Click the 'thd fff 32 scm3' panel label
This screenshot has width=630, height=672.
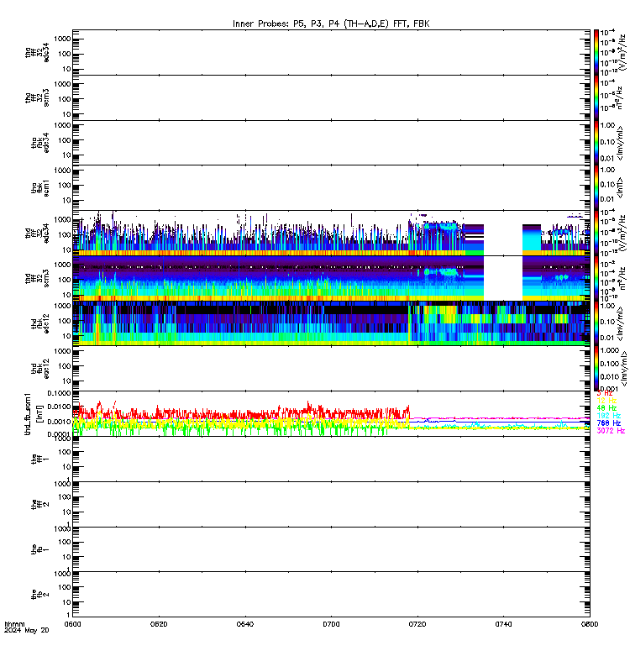[x=37, y=278]
